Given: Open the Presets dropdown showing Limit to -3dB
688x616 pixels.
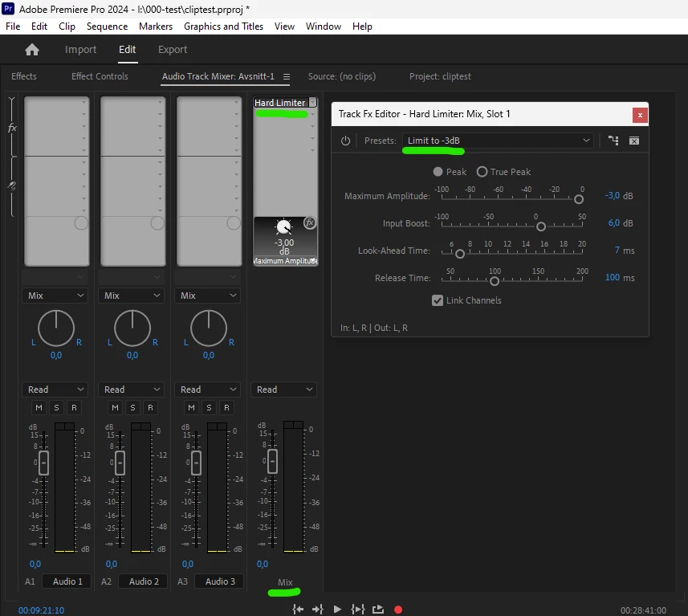Looking at the screenshot, I should (x=498, y=141).
